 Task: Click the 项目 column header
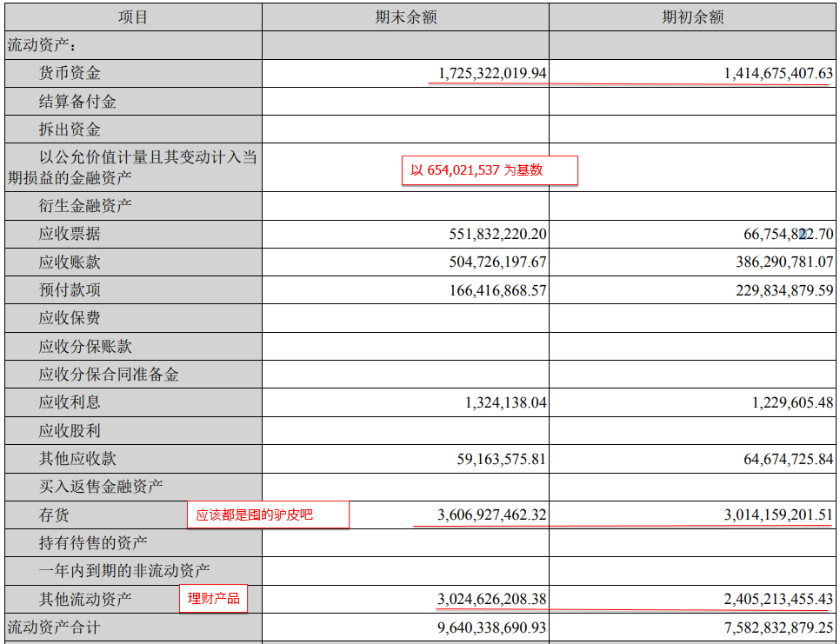(x=132, y=17)
